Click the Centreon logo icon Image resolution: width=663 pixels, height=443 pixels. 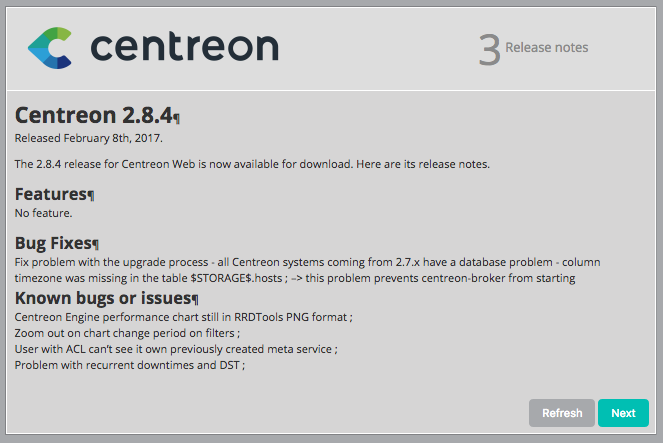[51, 48]
